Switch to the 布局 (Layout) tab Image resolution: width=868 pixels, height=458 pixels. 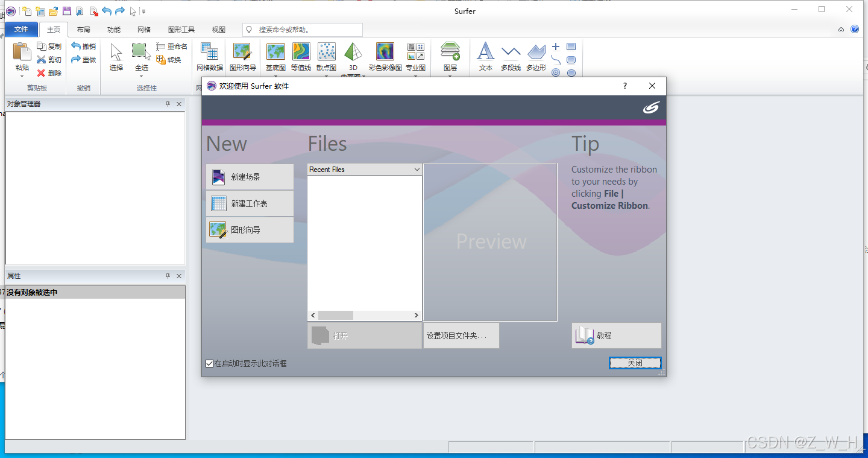click(x=83, y=30)
